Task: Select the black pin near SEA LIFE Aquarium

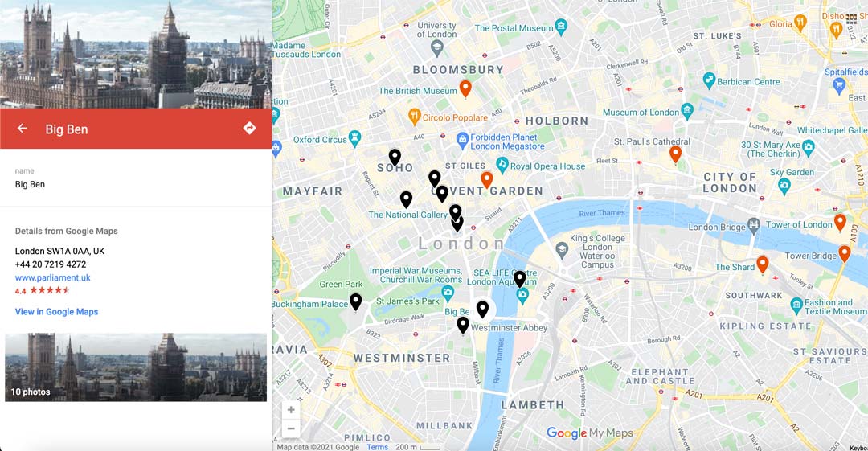Action: [x=519, y=279]
